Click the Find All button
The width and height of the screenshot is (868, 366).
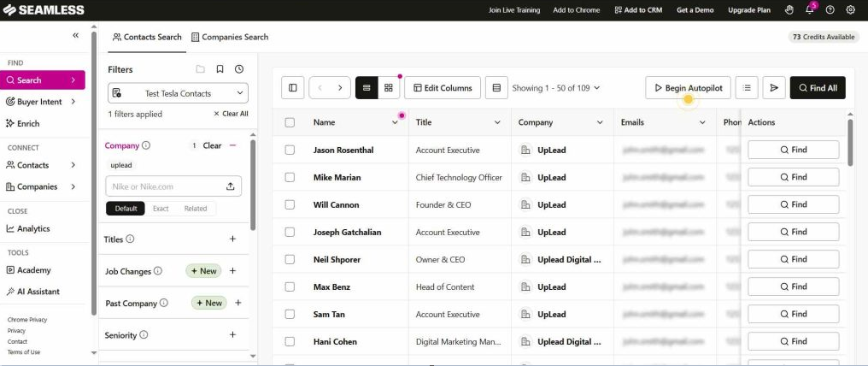(818, 87)
